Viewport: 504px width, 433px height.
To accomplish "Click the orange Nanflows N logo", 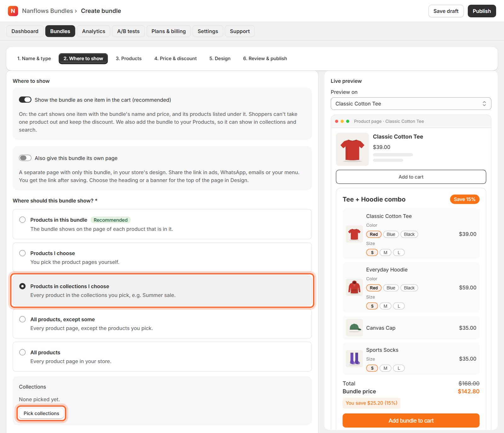I will [x=13, y=11].
